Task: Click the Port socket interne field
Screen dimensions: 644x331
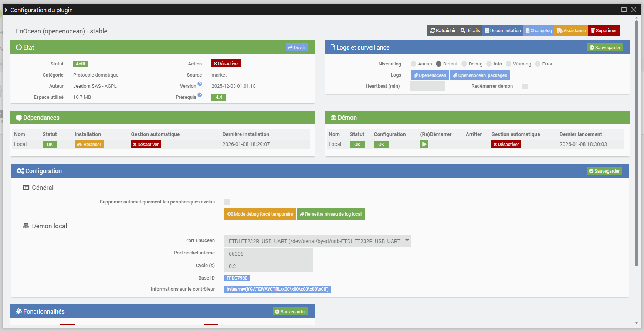Action: (269, 254)
